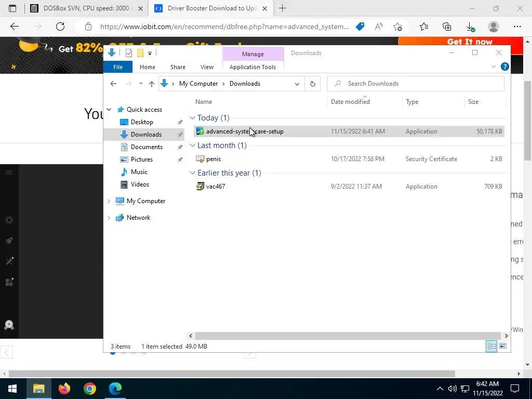532x399 pixels.
Task: Click the Explorer horizontal scrollbar right arrow
Action: 506,336
